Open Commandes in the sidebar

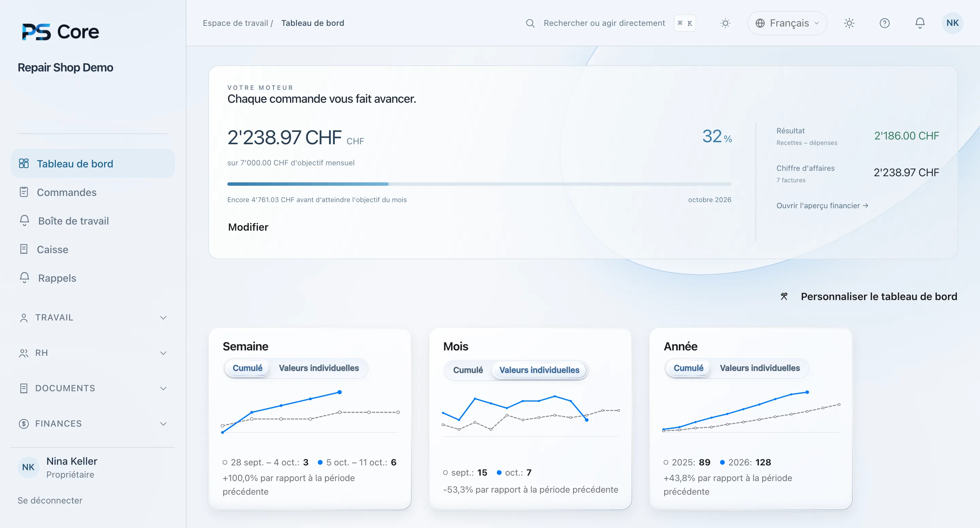[x=93, y=192]
